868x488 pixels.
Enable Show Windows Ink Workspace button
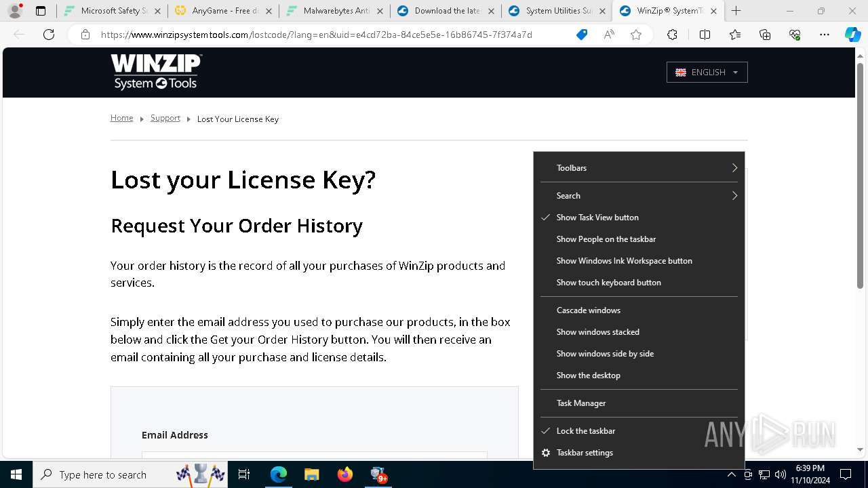(639, 261)
